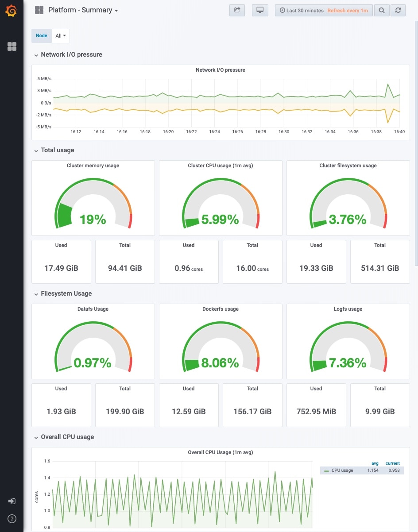The width and height of the screenshot is (418, 532).
Task: Click the 156.17 GiB Dockerfs total value
Action: coord(252,412)
